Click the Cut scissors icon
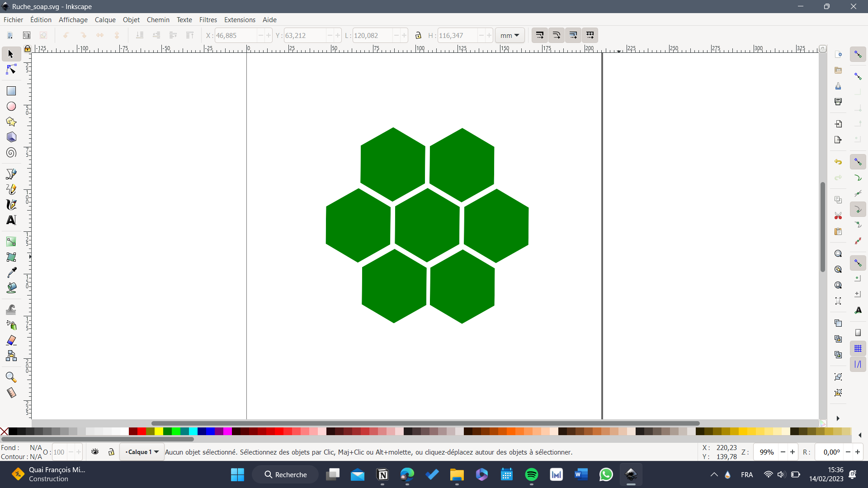This screenshot has width=868, height=488. pyautogui.click(x=838, y=216)
